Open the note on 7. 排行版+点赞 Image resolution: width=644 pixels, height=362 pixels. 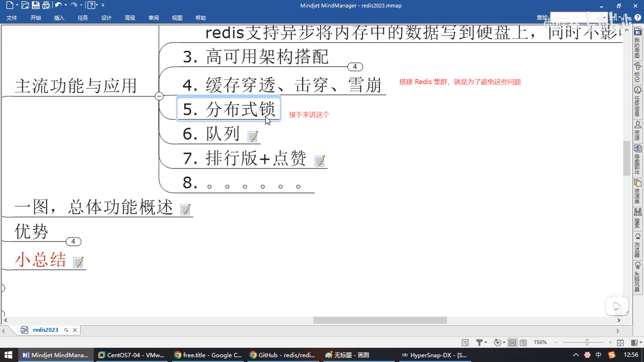coord(319,161)
